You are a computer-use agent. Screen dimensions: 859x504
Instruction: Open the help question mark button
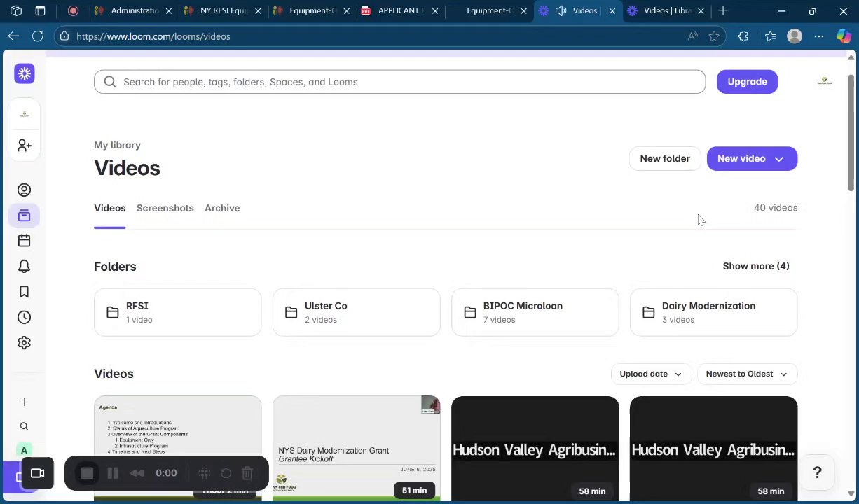click(x=817, y=473)
